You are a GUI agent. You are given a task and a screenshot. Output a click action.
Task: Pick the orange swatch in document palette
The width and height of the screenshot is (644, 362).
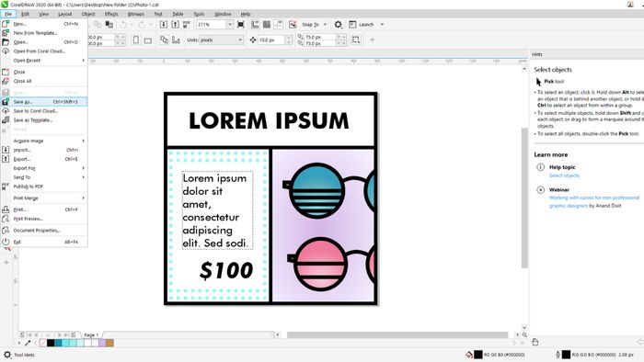click(x=109, y=343)
